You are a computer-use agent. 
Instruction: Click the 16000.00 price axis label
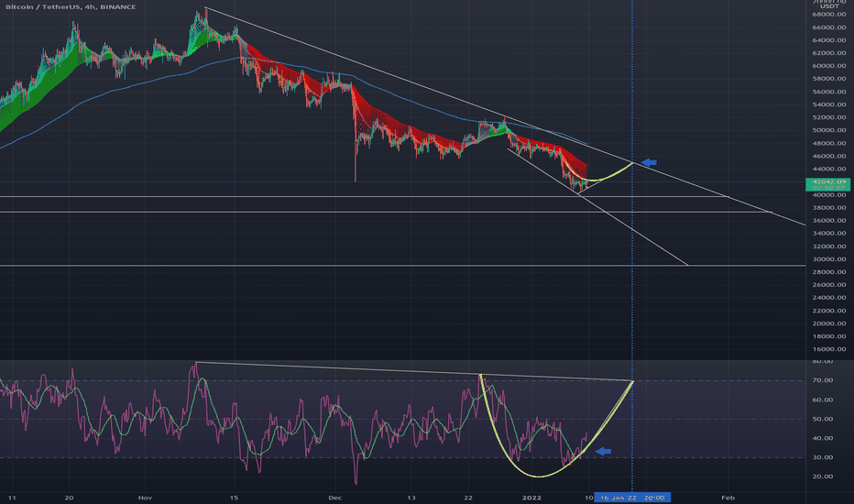829,349
